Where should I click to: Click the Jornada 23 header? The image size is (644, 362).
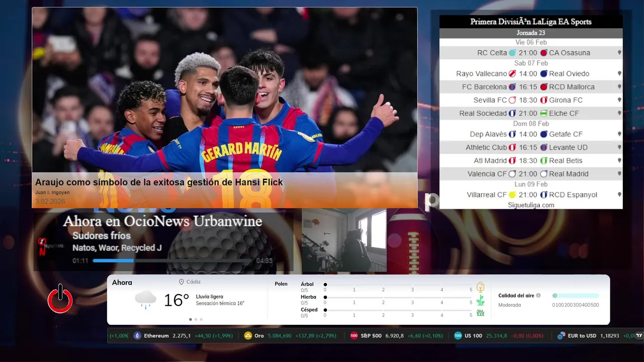[531, 33]
